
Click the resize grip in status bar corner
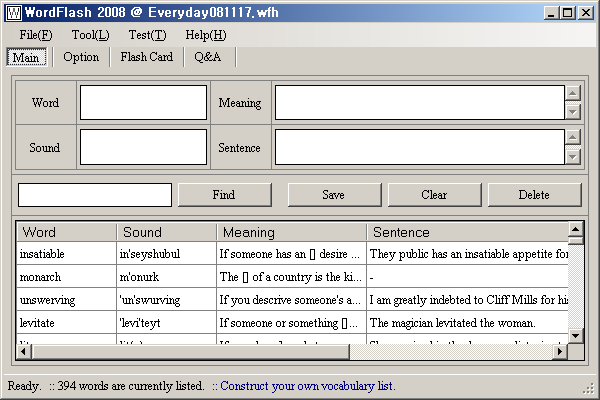tap(588, 390)
